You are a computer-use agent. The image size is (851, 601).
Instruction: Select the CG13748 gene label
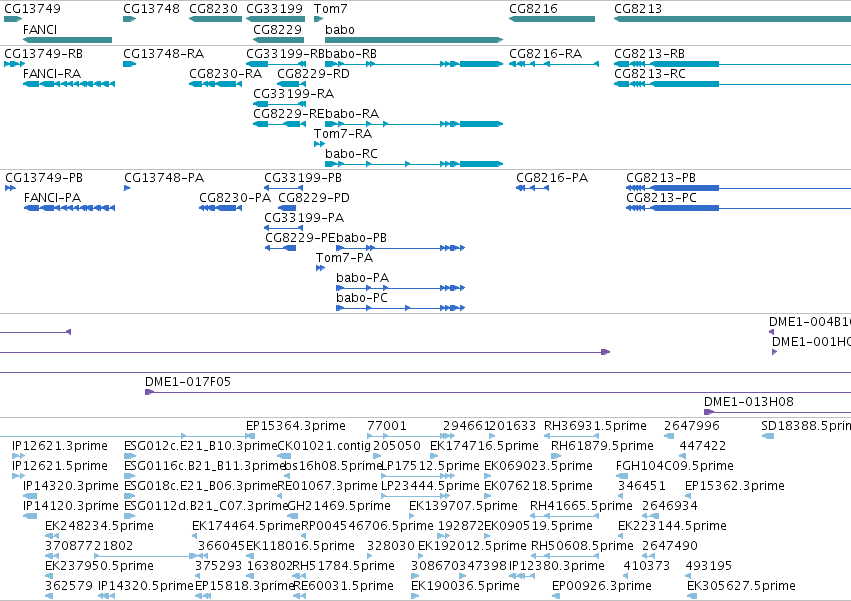(151, 9)
